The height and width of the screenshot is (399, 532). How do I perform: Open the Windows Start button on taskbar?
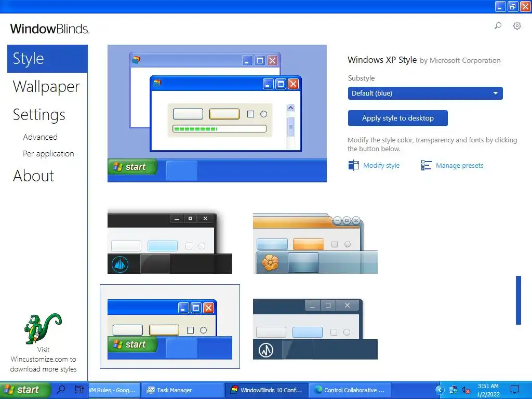pyautogui.click(x=25, y=390)
